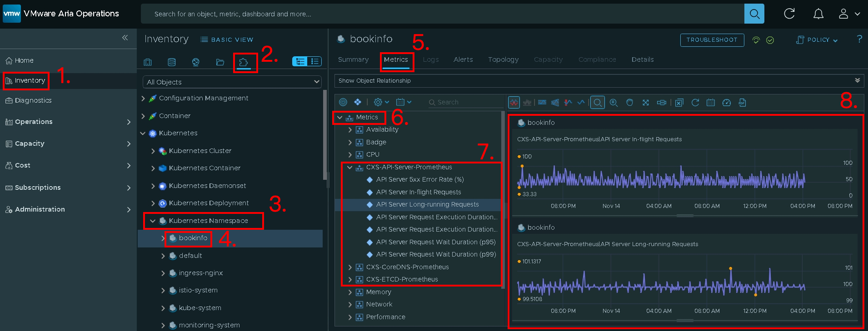Viewport: 868px width, 331px height.
Task: Select the storage database inventory icon
Action: click(x=172, y=62)
